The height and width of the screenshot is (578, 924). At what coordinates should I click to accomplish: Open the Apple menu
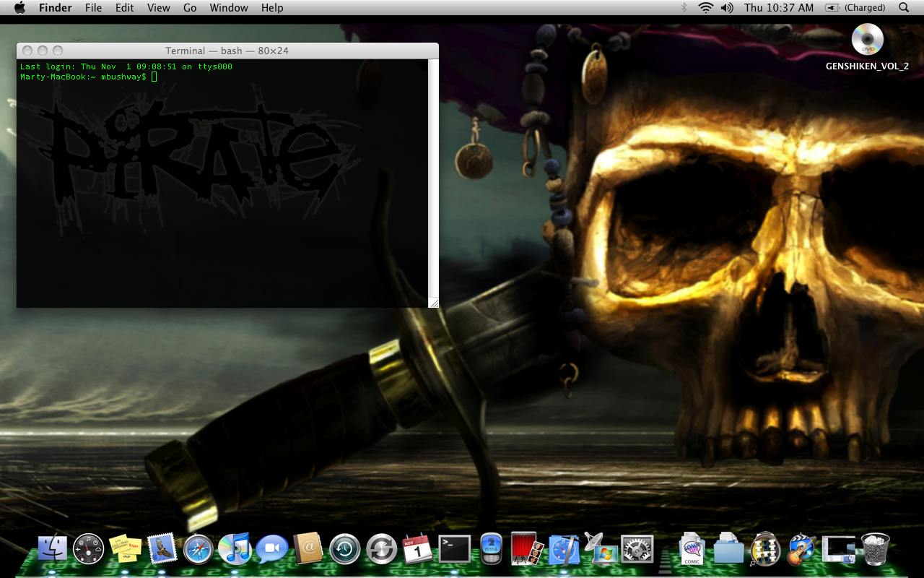coord(19,8)
